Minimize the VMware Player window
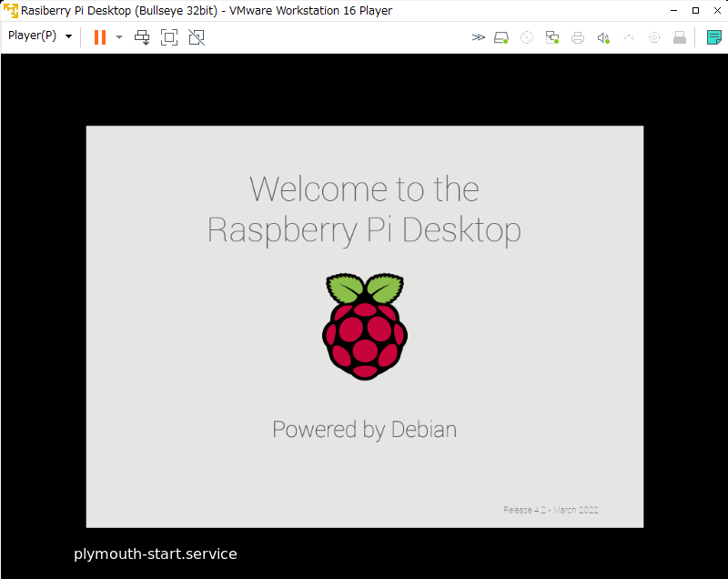This screenshot has height=579, width=728. click(673, 10)
